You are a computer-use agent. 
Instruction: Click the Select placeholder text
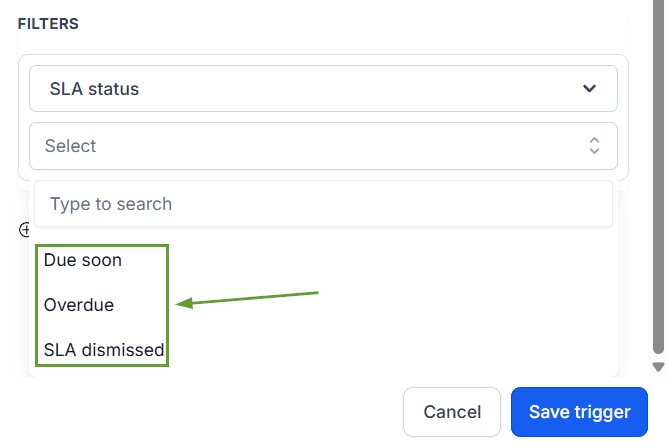tap(70, 146)
